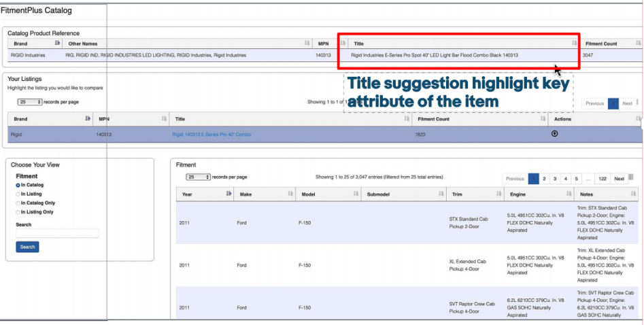The height and width of the screenshot is (325, 644).
Task: Open the Rigid 140313 E-Series Pro listing link
Action: [211, 135]
